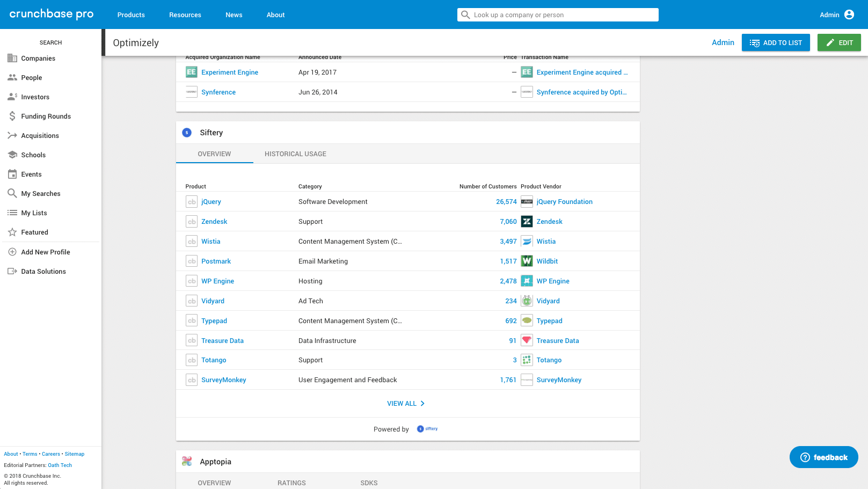This screenshot has height=489, width=868.
Task: Click the Add New Profile plus icon
Action: (x=12, y=252)
